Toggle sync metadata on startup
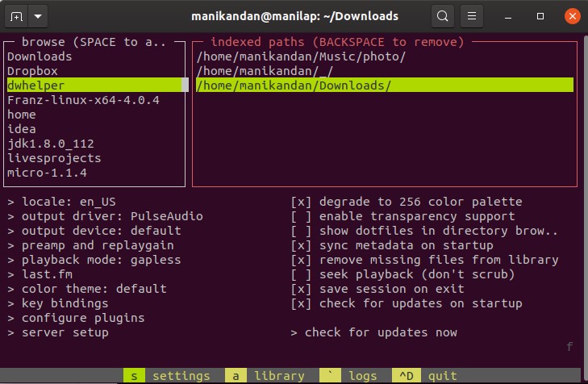Viewport: 588px width, 384px height. click(392, 245)
